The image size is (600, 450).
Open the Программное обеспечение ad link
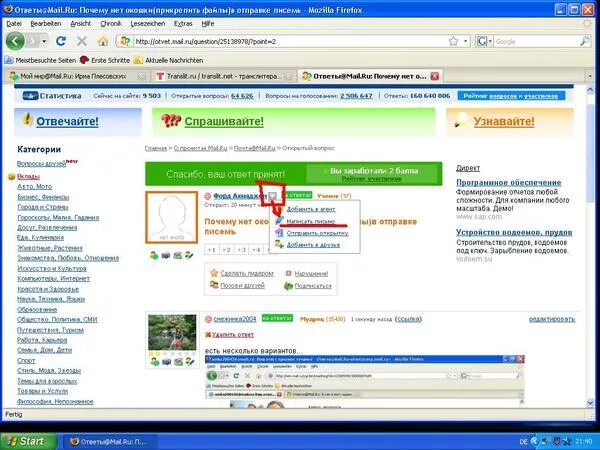(509, 183)
